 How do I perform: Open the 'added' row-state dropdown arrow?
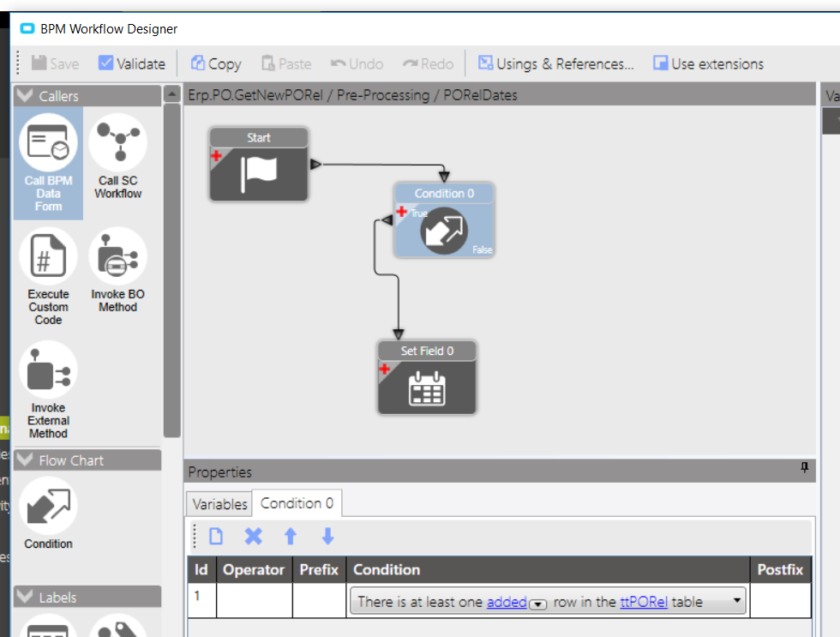coord(538,604)
